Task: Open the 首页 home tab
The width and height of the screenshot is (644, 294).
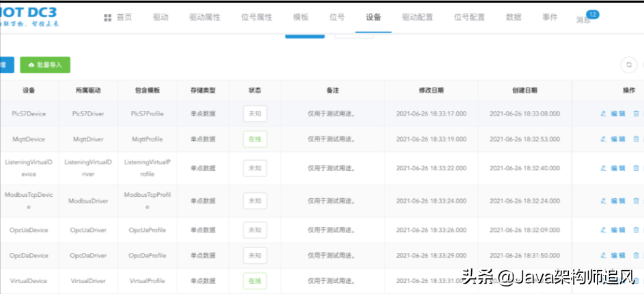Action: coord(118,17)
